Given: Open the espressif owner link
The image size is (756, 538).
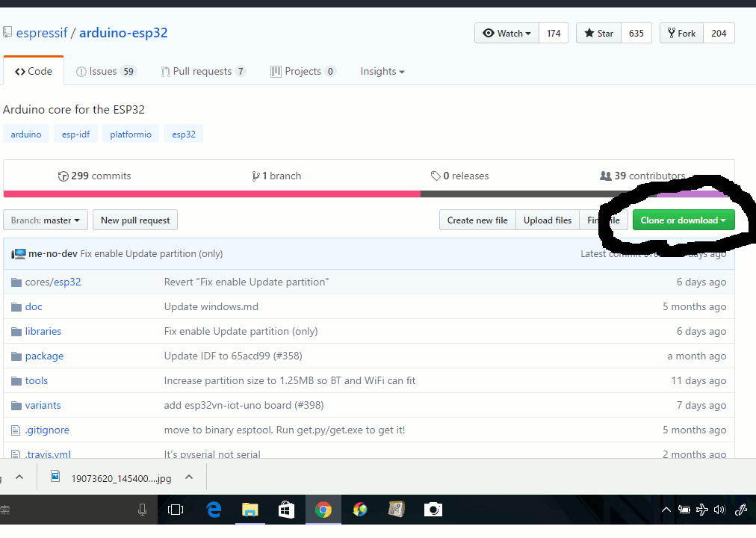Looking at the screenshot, I should click(x=42, y=33).
